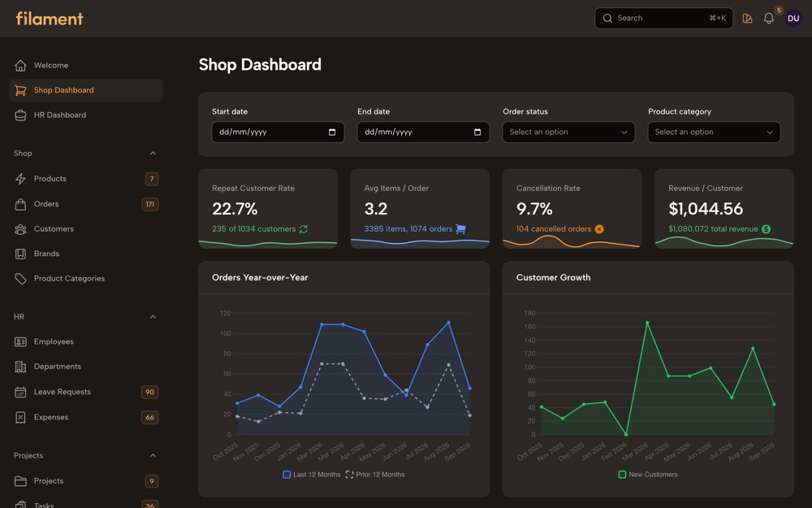The height and width of the screenshot is (508, 812).
Task: Click the Expenses badge 66
Action: point(149,417)
